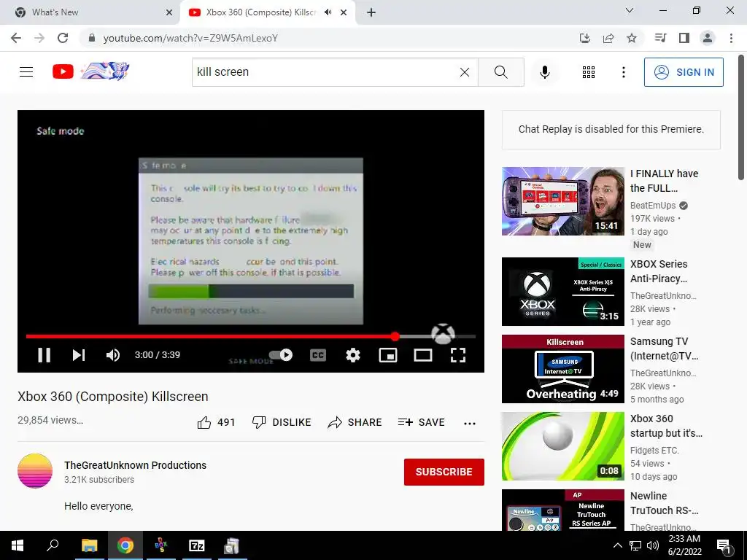This screenshot has height=560, width=747.
Task: Open DOSBox from taskbar
Action: [x=161, y=545]
